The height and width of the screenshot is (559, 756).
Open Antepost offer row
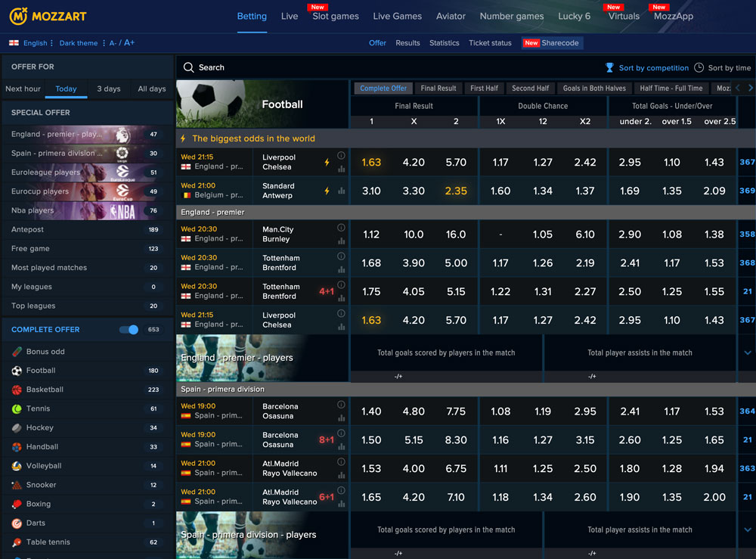[87, 230]
